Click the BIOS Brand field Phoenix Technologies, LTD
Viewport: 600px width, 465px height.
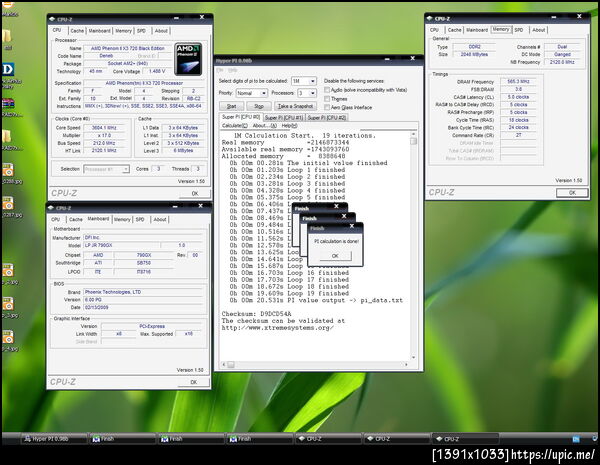click(143, 292)
